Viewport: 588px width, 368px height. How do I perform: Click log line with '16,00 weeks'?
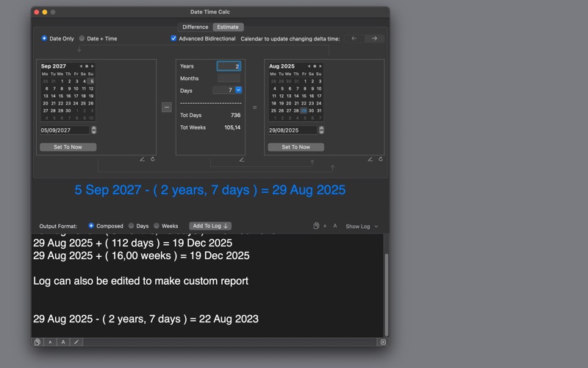[x=141, y=255]
